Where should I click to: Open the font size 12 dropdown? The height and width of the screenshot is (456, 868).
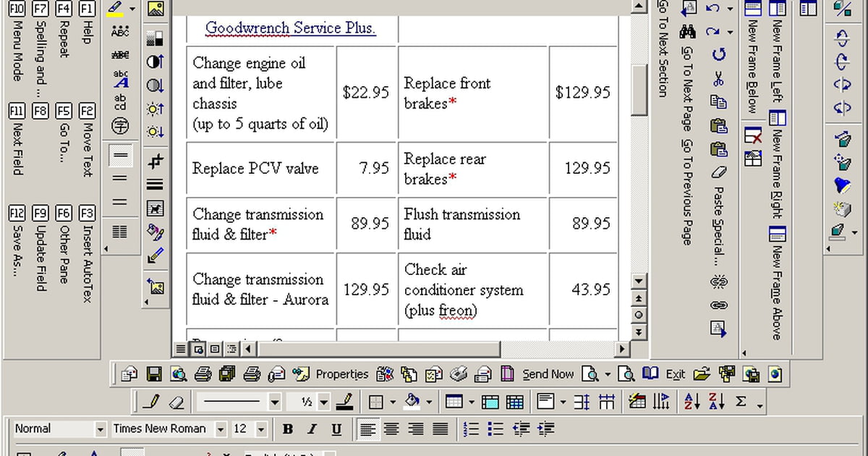tap(261, 429)
